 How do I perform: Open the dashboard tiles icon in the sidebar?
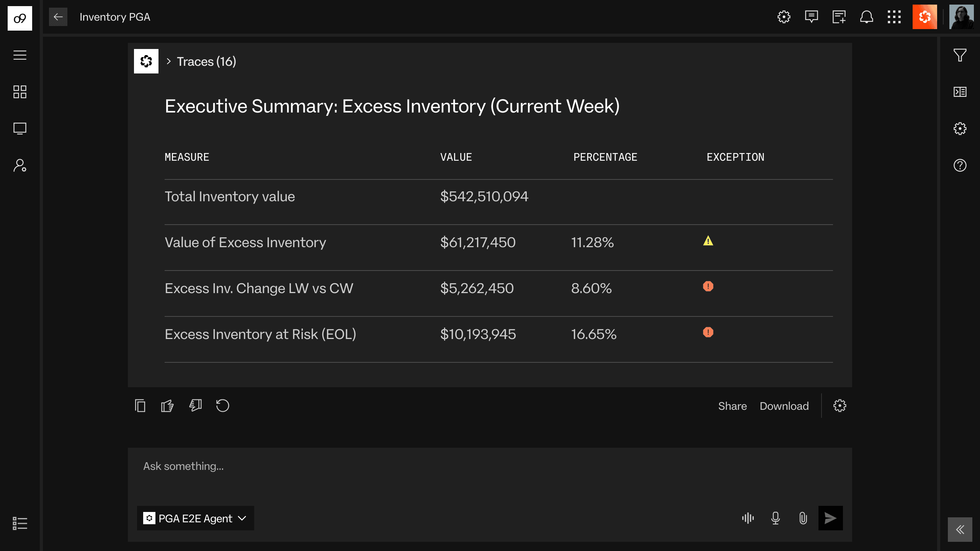(x=20, y=92)
